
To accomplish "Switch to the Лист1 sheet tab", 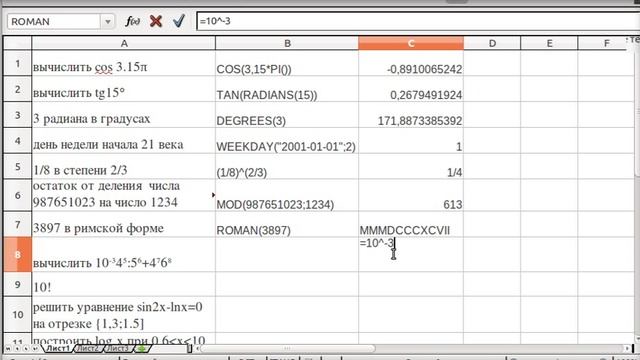I will pyautogui.click(x=58, y=348).
